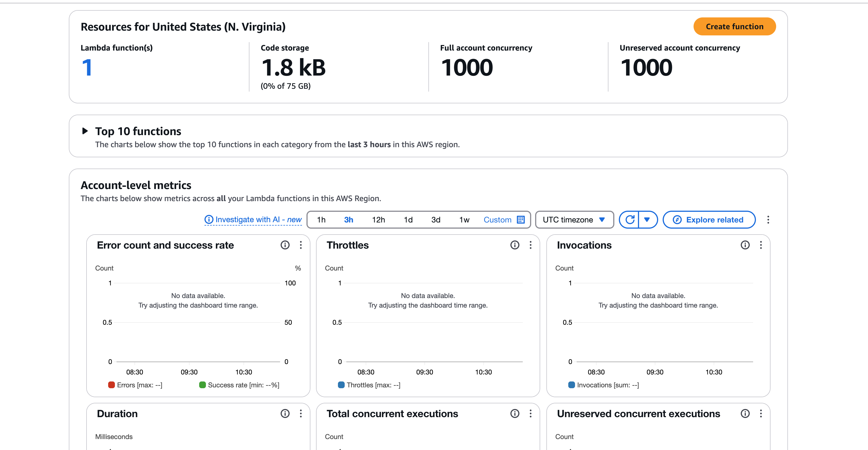Open the Investigate with AI link
The width and height of the screenshot is (868, 450).
253,220
